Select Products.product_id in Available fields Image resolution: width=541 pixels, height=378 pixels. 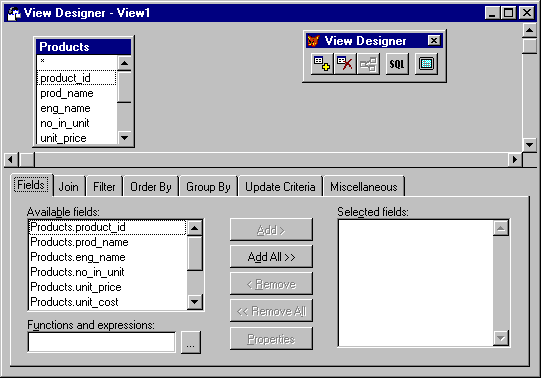tap(108, 227)
